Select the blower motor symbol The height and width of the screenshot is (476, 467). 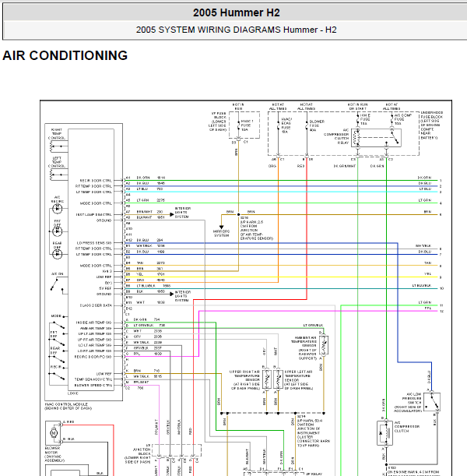point(54,433)
